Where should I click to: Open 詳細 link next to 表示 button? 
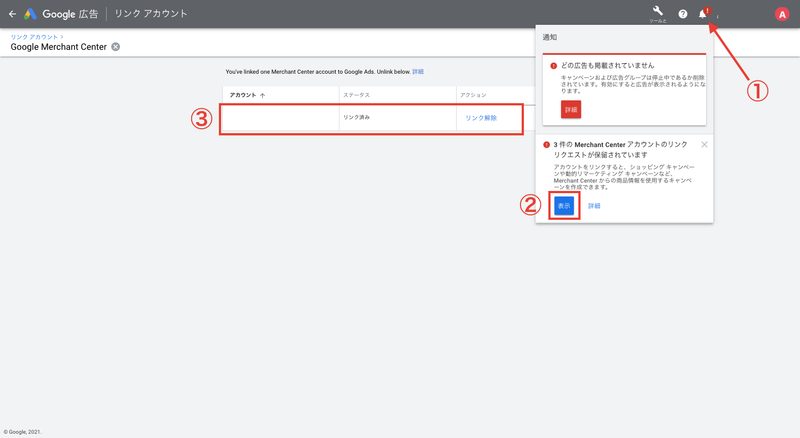594,206
